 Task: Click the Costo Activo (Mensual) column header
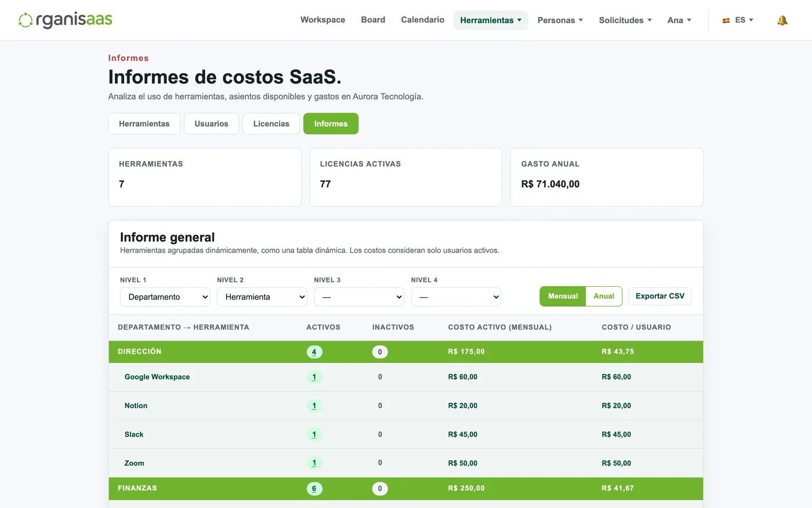500,327
